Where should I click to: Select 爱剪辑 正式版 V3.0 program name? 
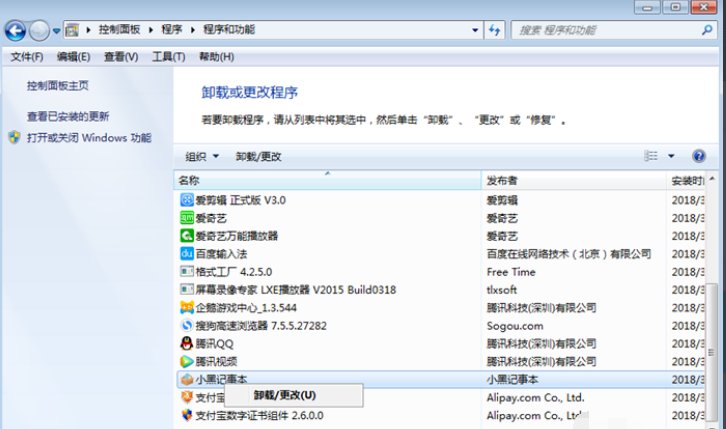tap(240, 200)
